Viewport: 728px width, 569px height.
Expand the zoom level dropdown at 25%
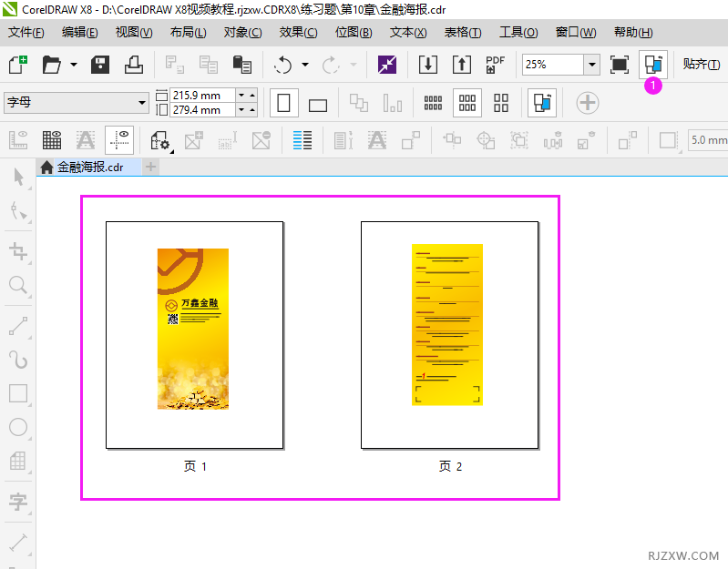click(592, 65)
